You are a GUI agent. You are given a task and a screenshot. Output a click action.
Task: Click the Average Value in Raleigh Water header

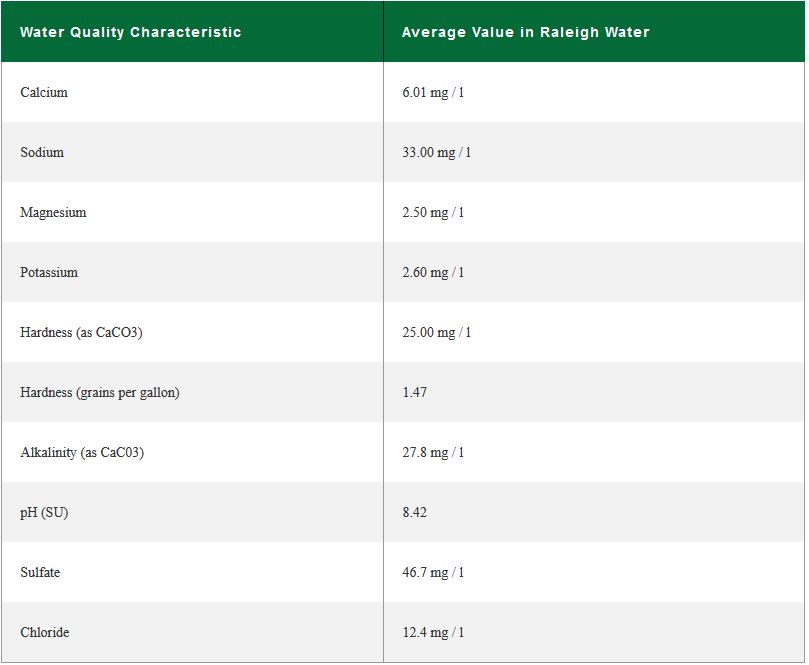coord(526,32)
